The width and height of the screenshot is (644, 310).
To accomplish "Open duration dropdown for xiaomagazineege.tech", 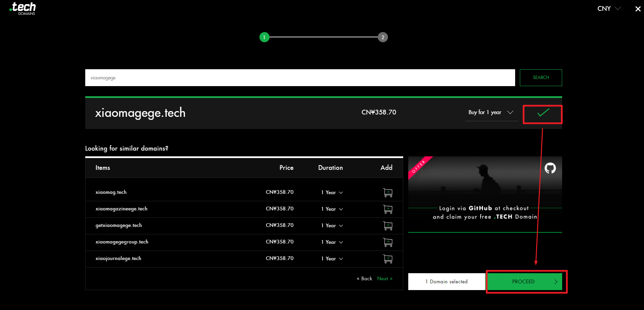I will 332,209.
